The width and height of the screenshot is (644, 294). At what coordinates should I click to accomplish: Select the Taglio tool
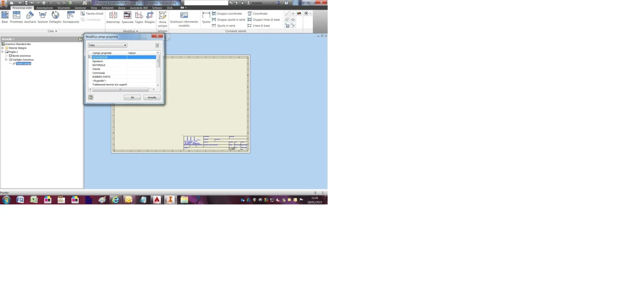pos(139,17)
